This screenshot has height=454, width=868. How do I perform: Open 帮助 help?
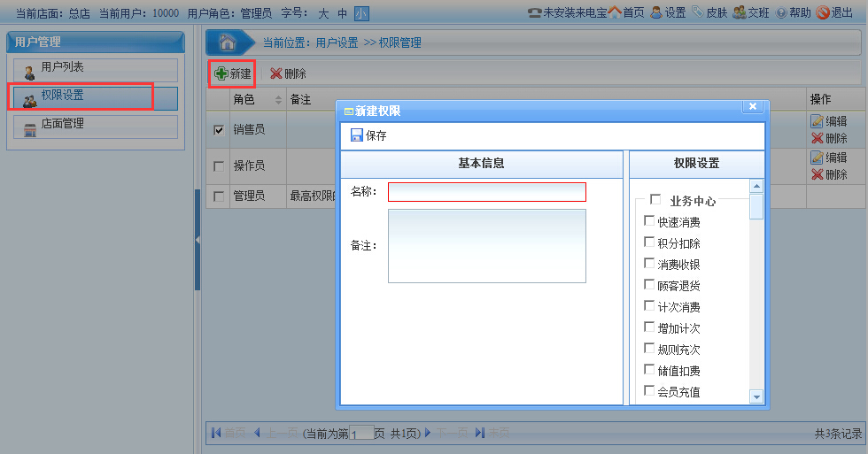pyautogui.click(x=794, y=12)
